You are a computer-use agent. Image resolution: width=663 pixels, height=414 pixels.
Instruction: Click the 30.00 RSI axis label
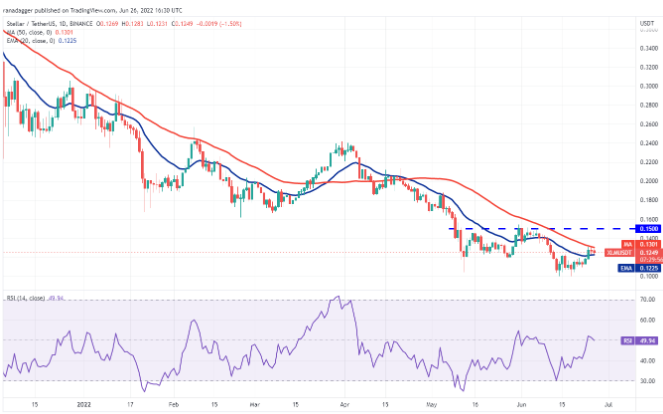pyautogui.click(x=648, y=381)
